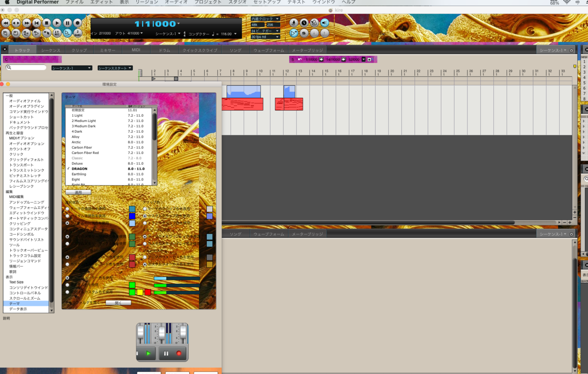588x374 pixels.
Task: Click the solid blue custom highlight swatch
Action: (132, 216)
